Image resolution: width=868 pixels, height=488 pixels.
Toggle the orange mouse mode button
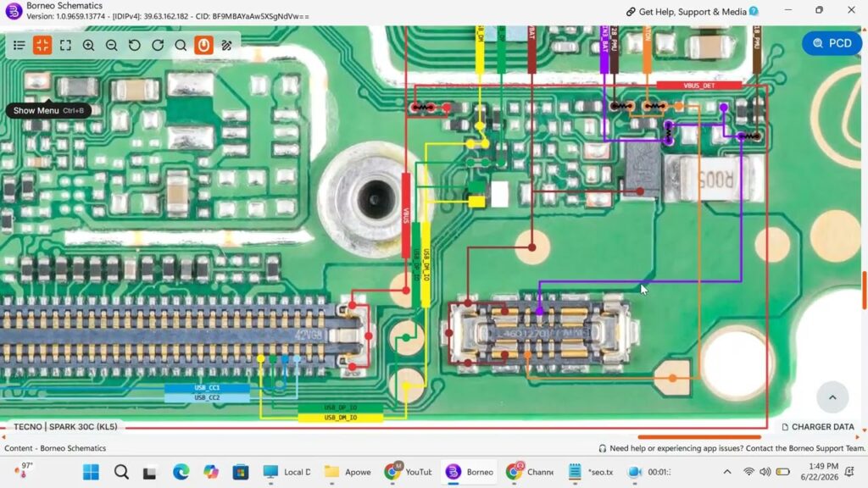(x=203, y=46)
